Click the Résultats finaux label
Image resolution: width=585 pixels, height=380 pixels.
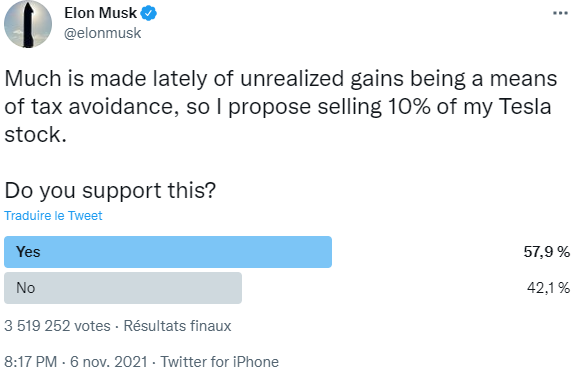[x=177, y=326]
